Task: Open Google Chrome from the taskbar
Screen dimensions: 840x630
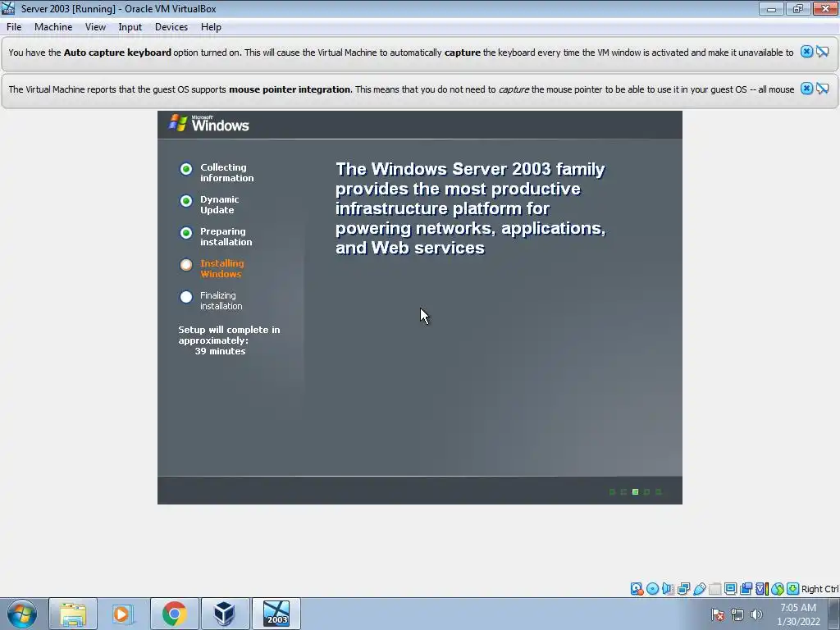Action: (x=174, y=614)
